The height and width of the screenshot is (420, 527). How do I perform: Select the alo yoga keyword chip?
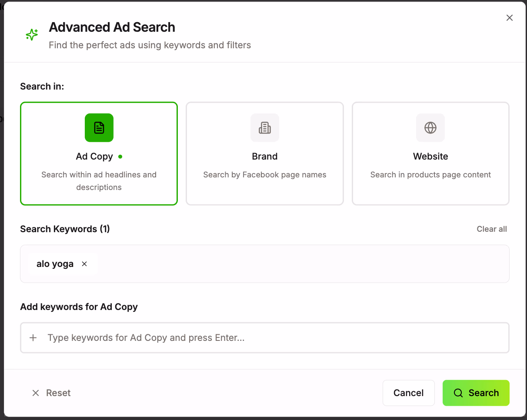(55, 263)
